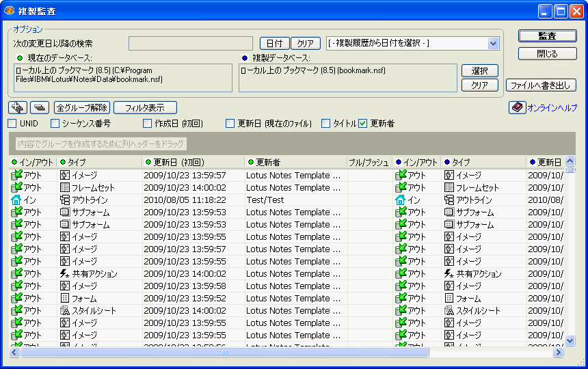Screen dimensions: 588x369
Task: Click the 更新者 column header
Action: [295, 163]
